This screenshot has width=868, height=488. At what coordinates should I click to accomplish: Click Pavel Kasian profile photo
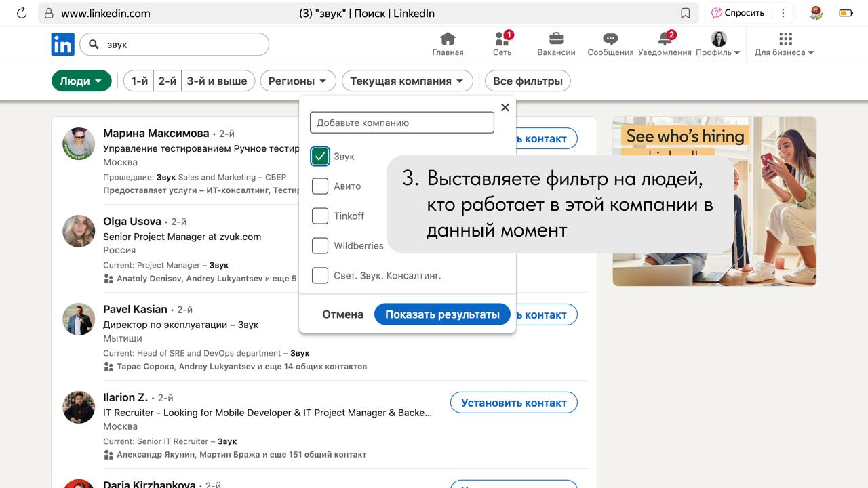click(x=79, y=319)
